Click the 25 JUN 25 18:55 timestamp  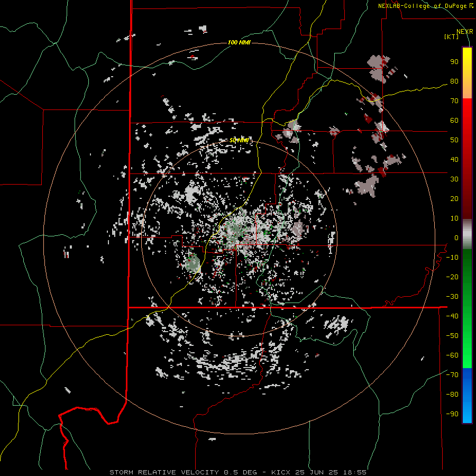tap(331, 472)
